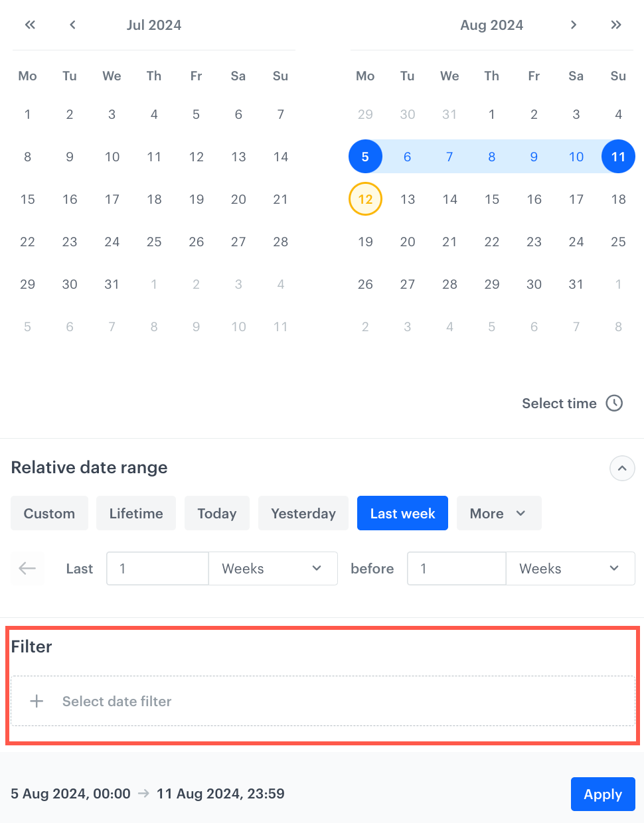
Task: Click the back arrow beside the interval row
Action: (27, 568)
